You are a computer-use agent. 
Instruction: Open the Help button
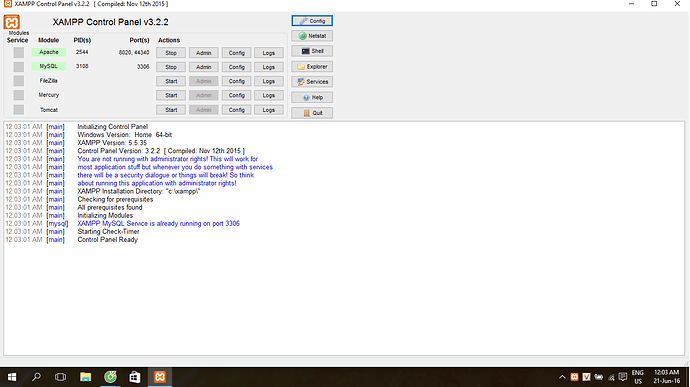(x=312, y=97)
